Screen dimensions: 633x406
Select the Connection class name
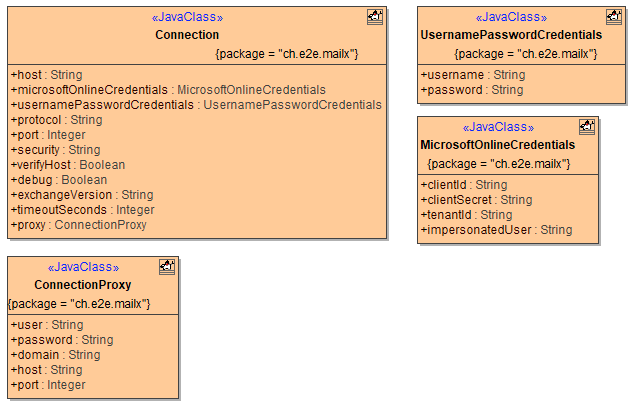(187, 35)
